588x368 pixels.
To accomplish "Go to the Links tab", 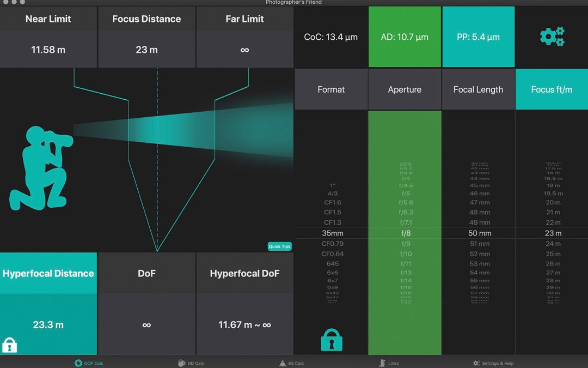I will [x=389, y=363].
